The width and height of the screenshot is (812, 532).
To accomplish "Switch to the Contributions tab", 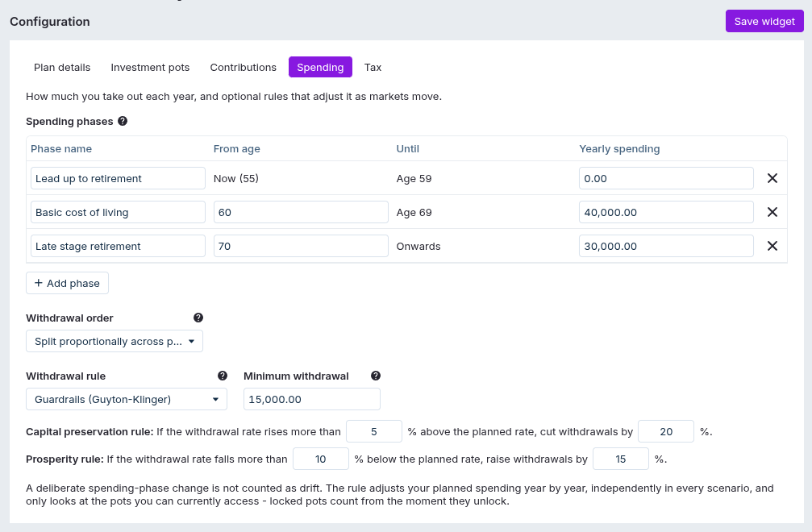I will click(x=243, y=67).
